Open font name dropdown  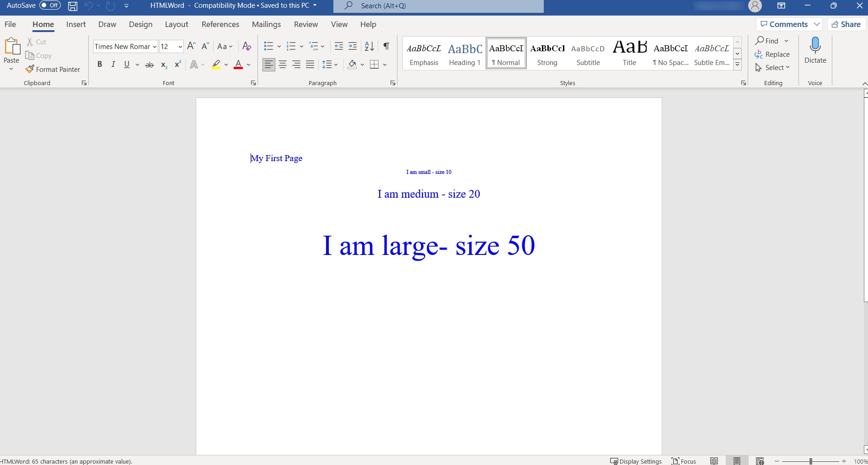[155, 47]
